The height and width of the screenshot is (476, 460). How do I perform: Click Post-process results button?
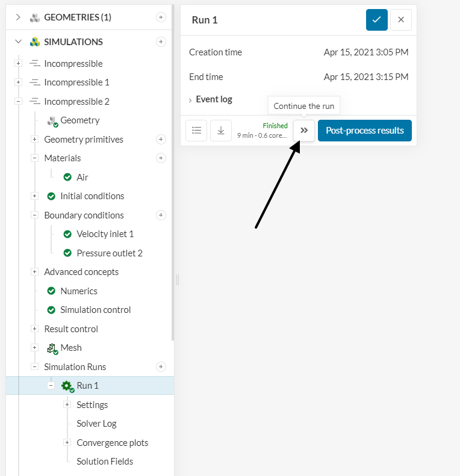[x=364, y=131]
